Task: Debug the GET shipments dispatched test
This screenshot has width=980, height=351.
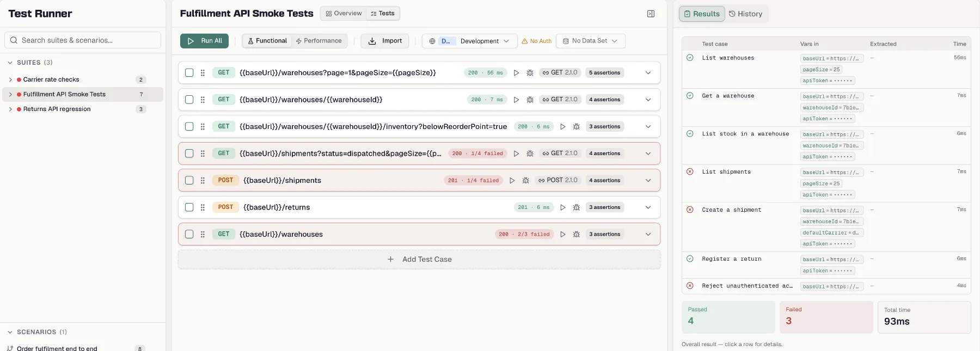Action: point(530,153)
